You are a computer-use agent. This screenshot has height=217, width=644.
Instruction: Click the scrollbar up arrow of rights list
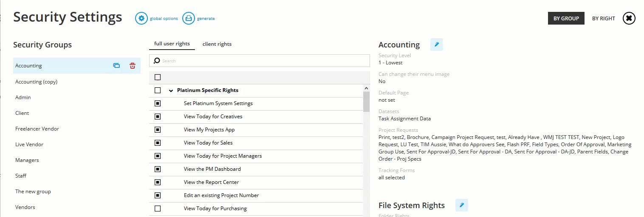pos(366,88)
